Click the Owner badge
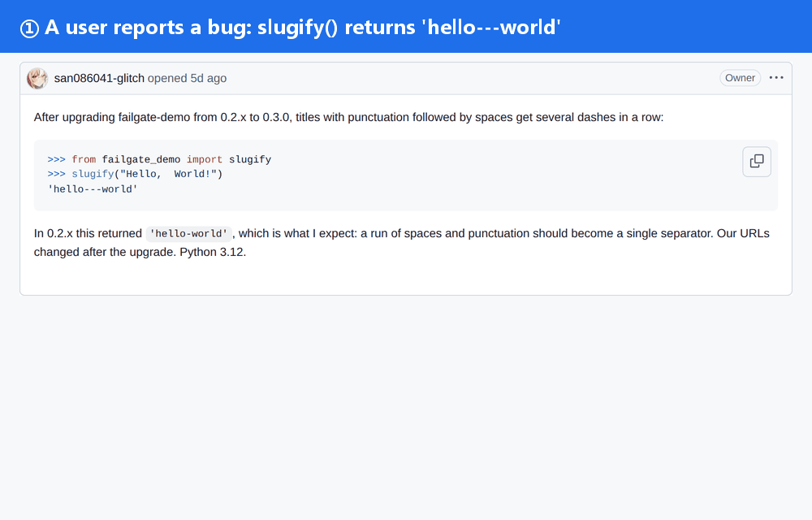The image size is (812, 520). pyautogui.click(x=740, y=78)
